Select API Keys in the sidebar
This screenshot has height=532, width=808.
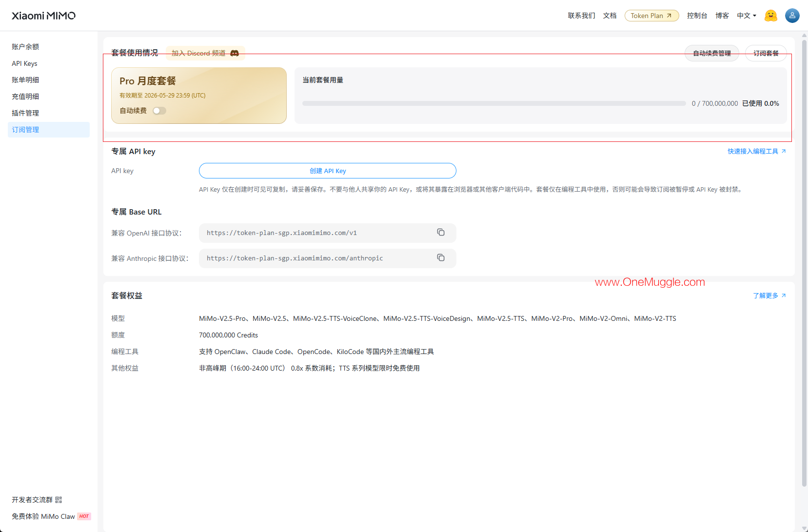[x=24, y=63]
